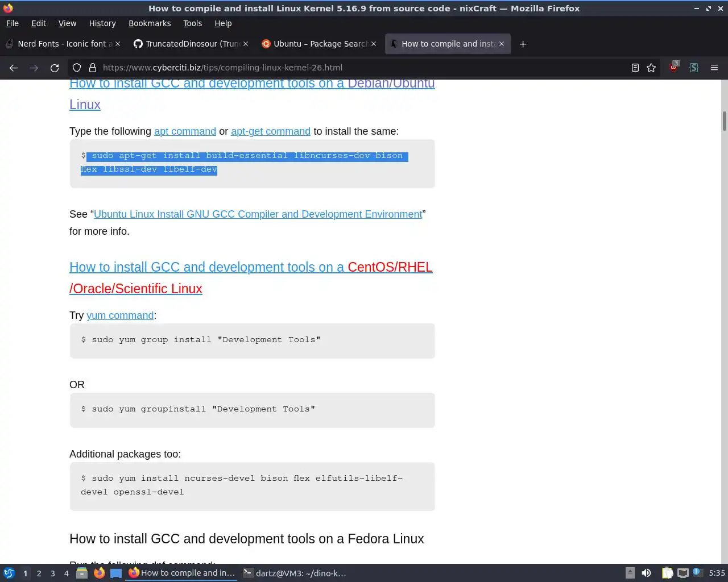
Task: Click the page vertical scrollbar thumb
Action: point(725,121)
